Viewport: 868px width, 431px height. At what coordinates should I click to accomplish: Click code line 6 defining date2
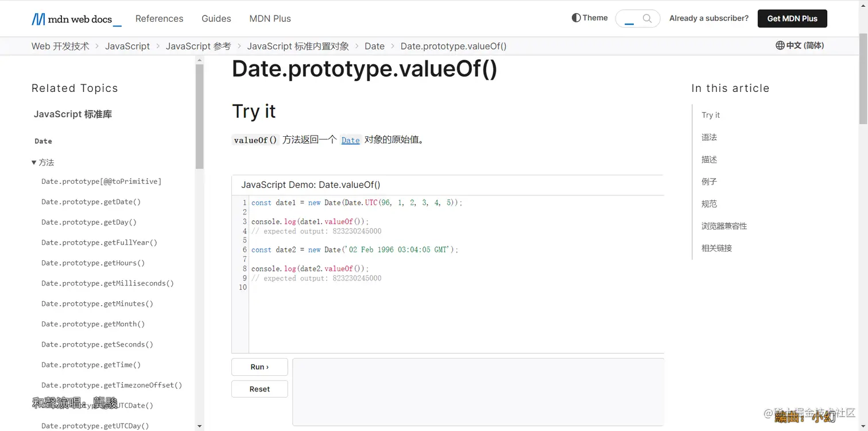point(355,250)
